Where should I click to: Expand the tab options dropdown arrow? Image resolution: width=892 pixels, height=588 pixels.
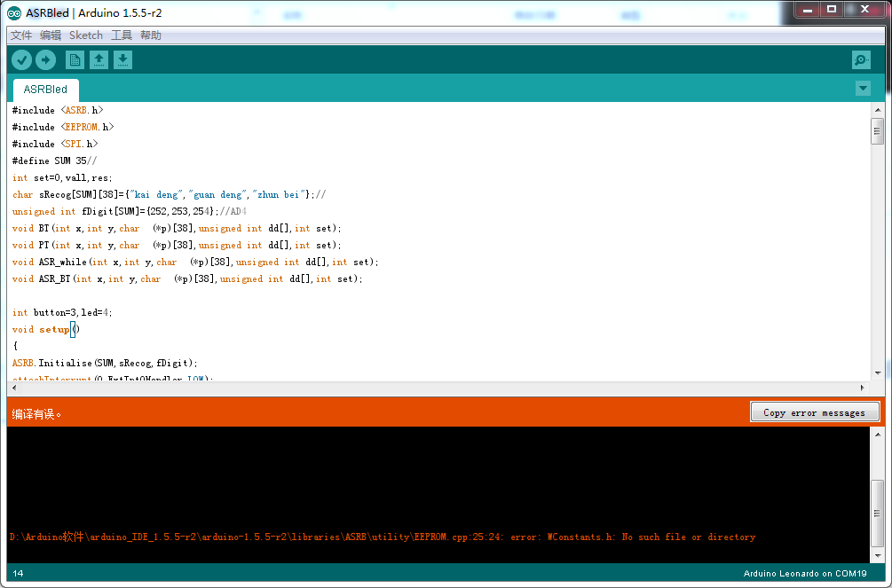click(863, 88)
